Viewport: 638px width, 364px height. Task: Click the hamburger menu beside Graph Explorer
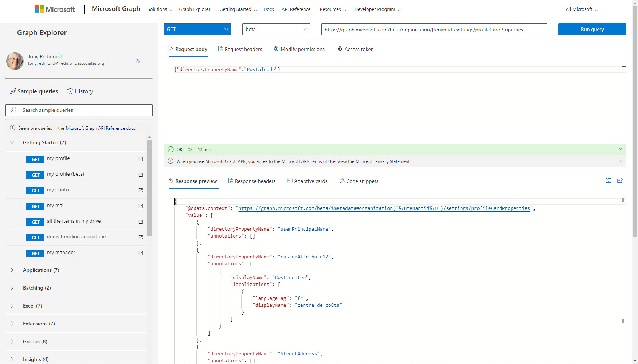[11, 32]
